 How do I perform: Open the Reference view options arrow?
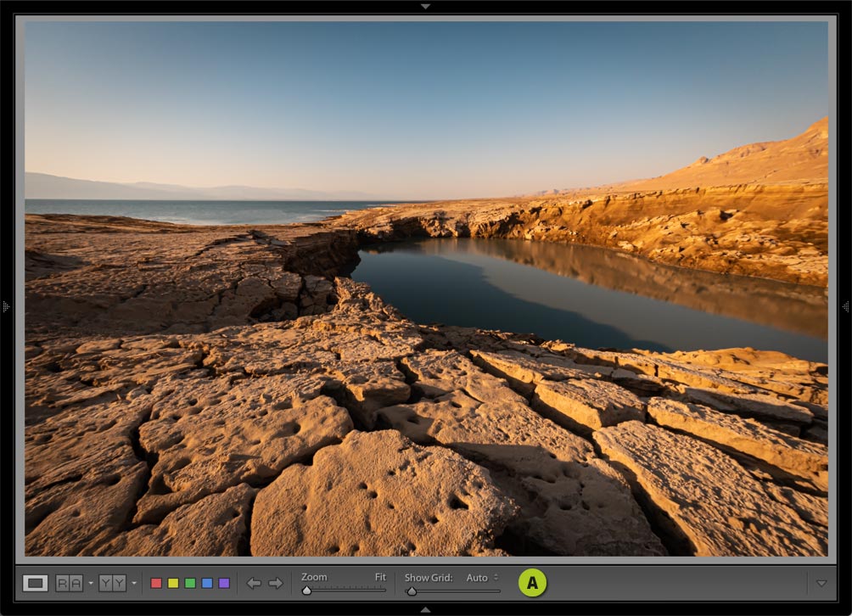point(91,584)
